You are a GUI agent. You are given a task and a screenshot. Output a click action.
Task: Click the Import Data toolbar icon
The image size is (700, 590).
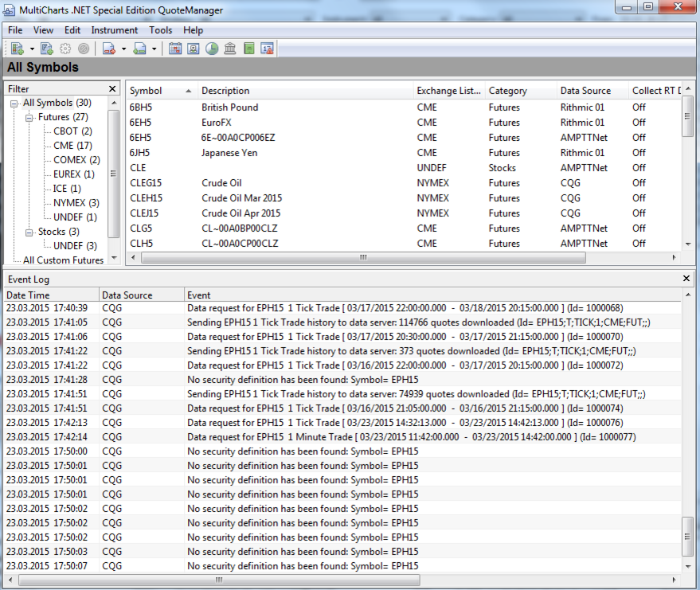click(x=139, y=49)
